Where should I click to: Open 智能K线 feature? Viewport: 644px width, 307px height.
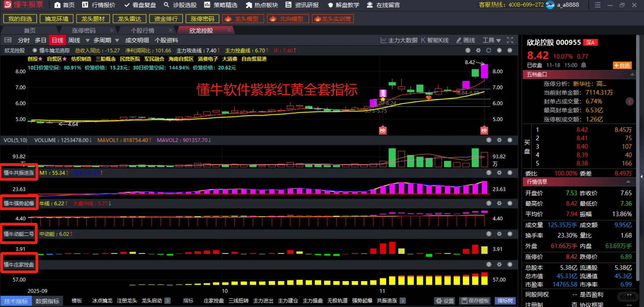click(x=435, y=40)
